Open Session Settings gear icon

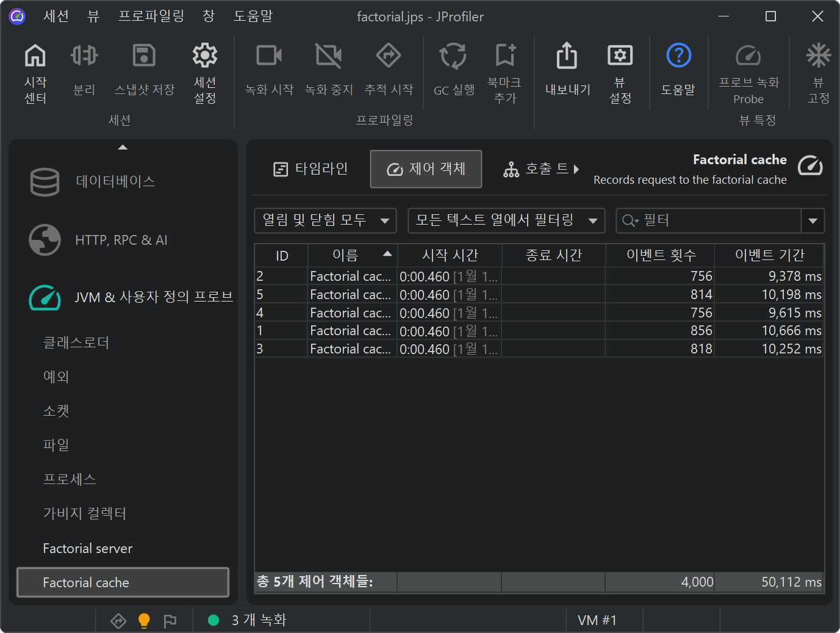click(x=204, y=56)
